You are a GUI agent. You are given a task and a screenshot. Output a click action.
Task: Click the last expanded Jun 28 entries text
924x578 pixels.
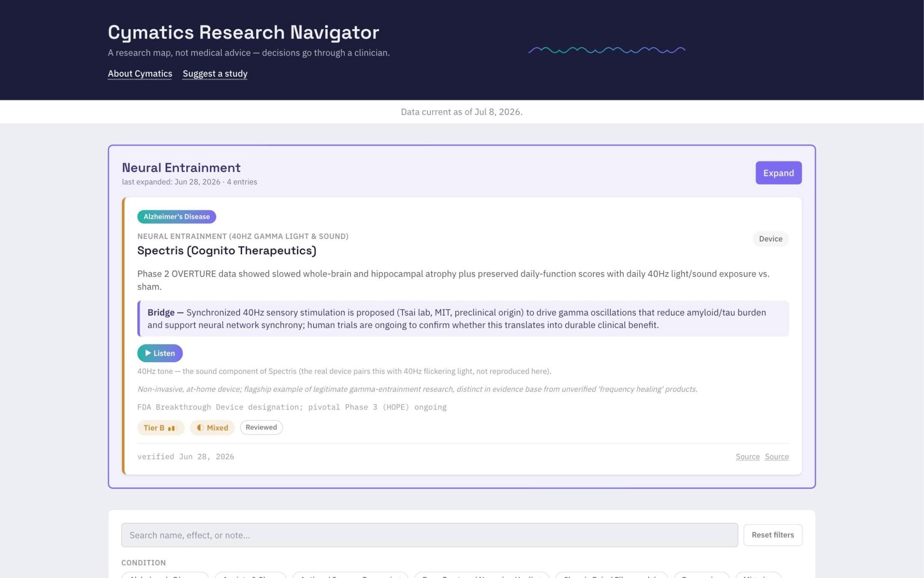pos(190,182)
